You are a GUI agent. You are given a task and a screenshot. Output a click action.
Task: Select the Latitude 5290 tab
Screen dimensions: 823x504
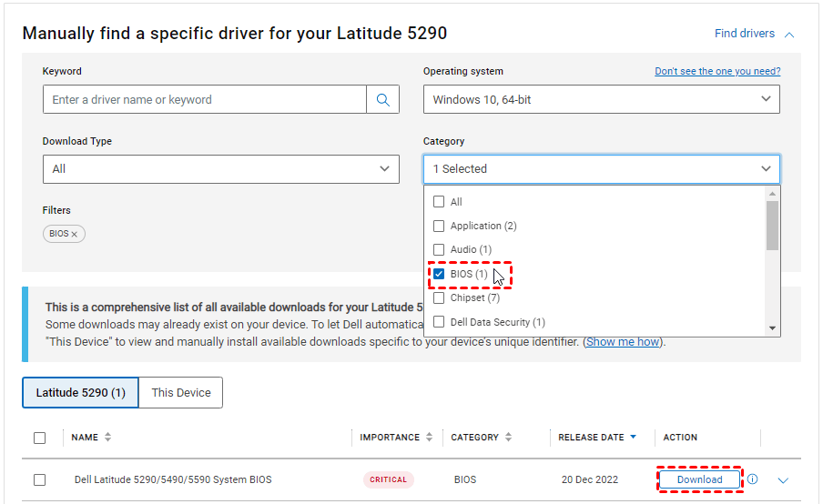[x=80, y=393]
